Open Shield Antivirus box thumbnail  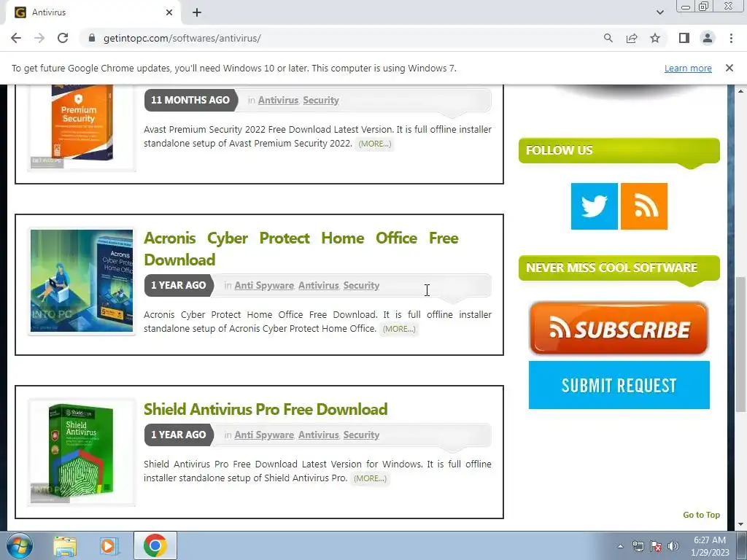(82, 452)
